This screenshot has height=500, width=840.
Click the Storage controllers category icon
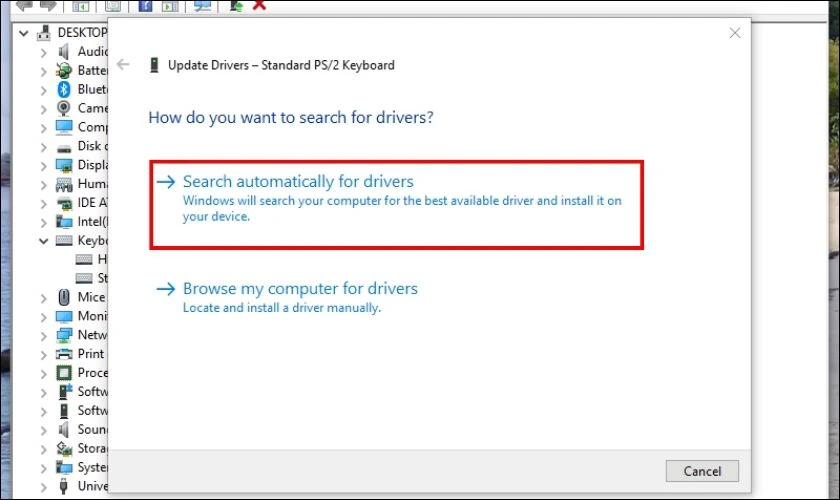64,448
